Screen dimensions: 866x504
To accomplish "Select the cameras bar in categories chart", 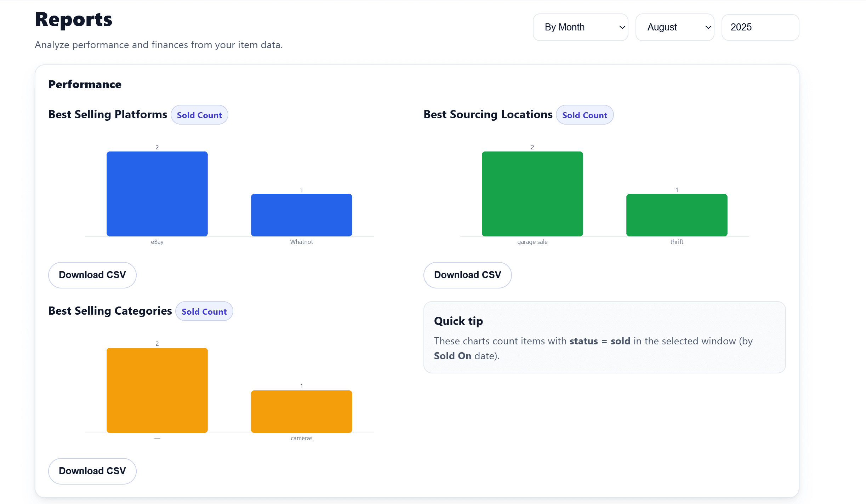I will tap(301, 411).
